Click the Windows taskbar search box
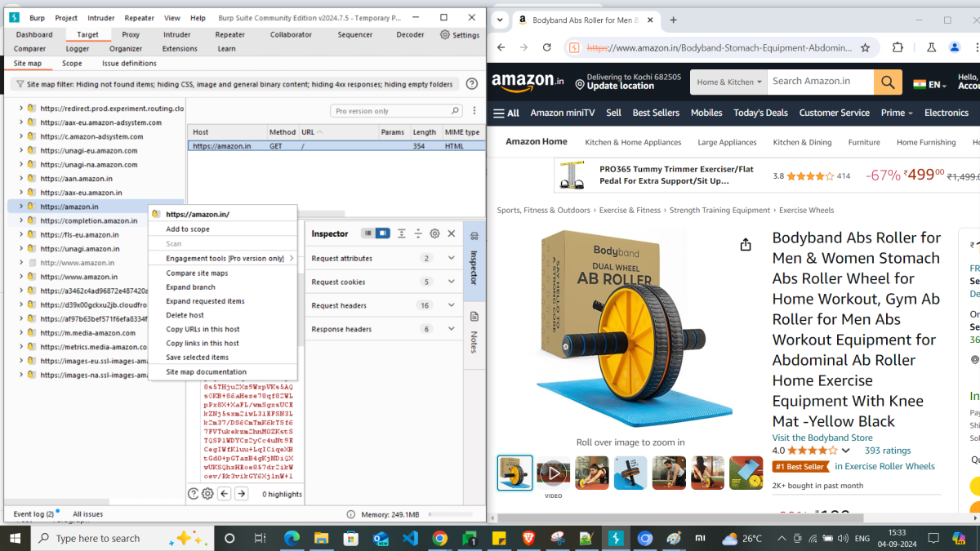This screenshot has height=551, width=980. tap(122, 539)
